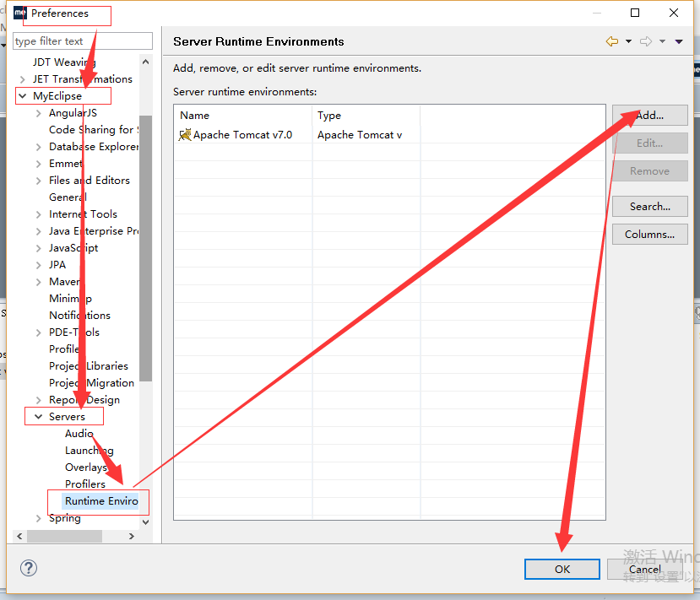The height and width of the screenshot is (600, 700).
Task: Expand the JPA node
Action: click(x=38, y=266)
